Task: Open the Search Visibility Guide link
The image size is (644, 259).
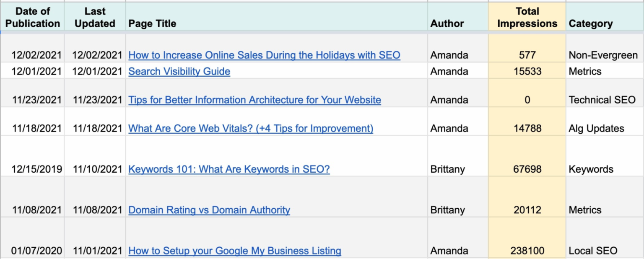Action: click(179, 71)
